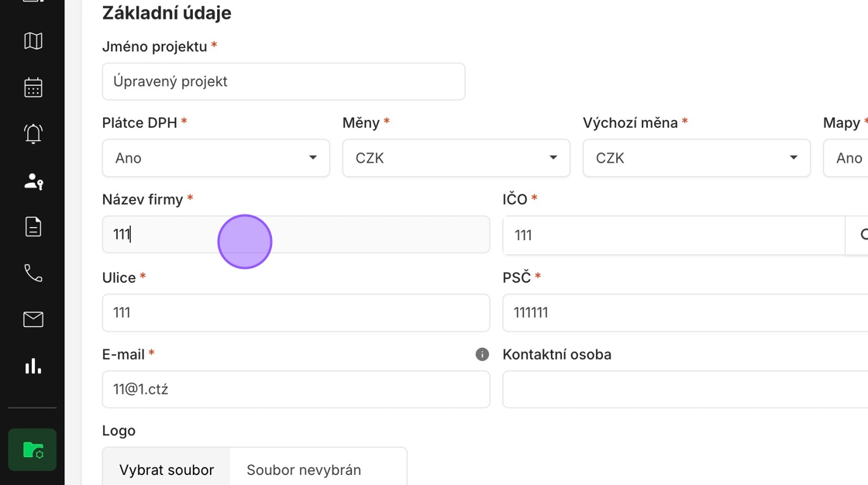Click the Ulice input field
Viewport: 868px width, 485px height.
tap(296, 313)
